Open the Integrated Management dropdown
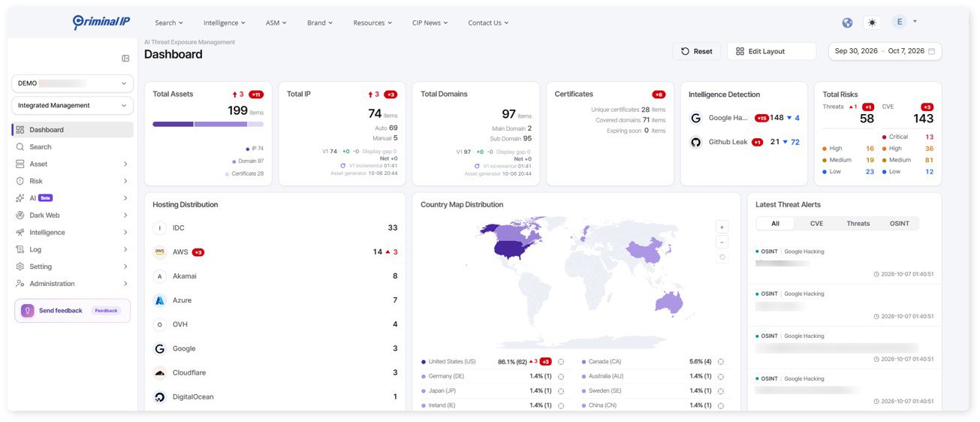 click(x=73, y=106)
